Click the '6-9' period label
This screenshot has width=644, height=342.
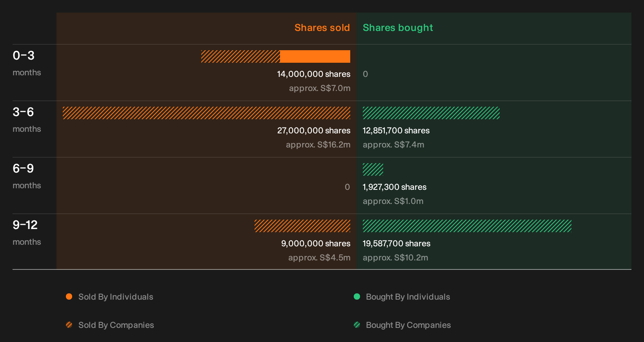tap(23, 169)
